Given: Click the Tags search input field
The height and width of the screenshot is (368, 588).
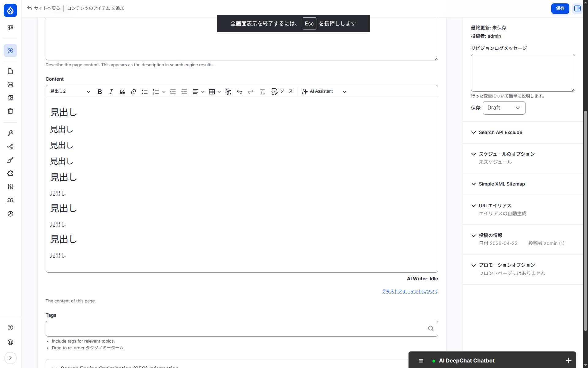Looking at the screenshot, I should 236,329.
